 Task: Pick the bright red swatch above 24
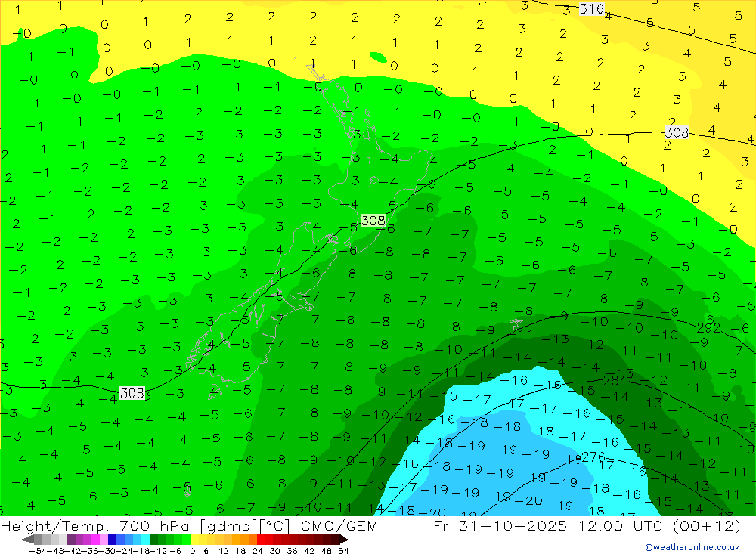pos(261,540)
